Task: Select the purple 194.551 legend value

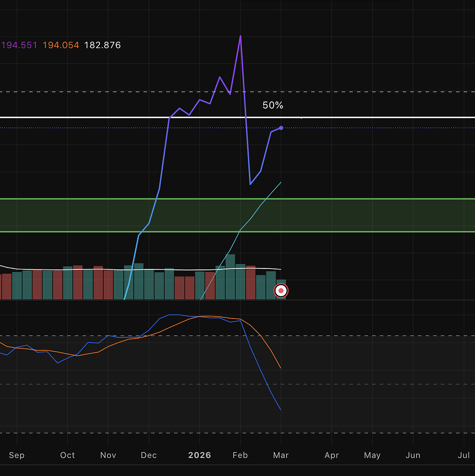Action: pos(20,45)
